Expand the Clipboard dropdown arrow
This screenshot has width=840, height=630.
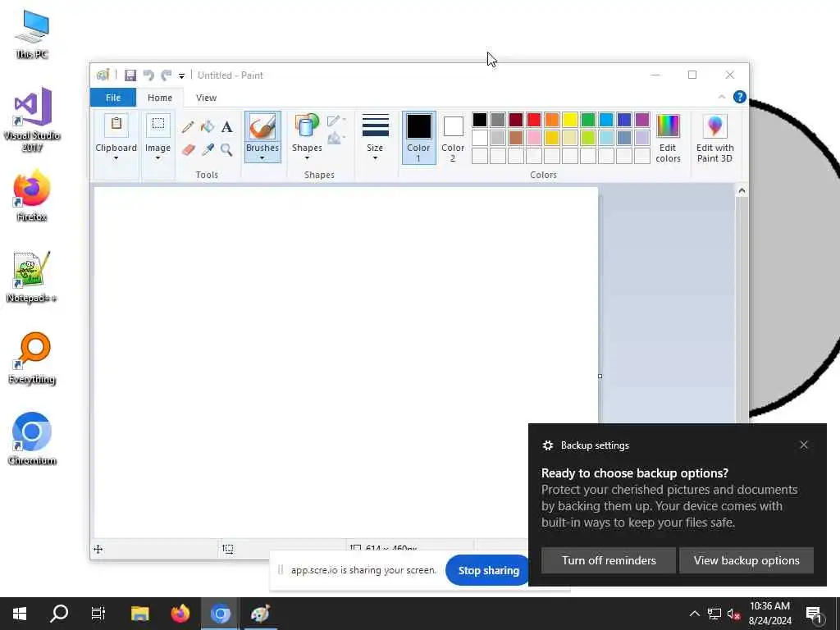(116, 158)
